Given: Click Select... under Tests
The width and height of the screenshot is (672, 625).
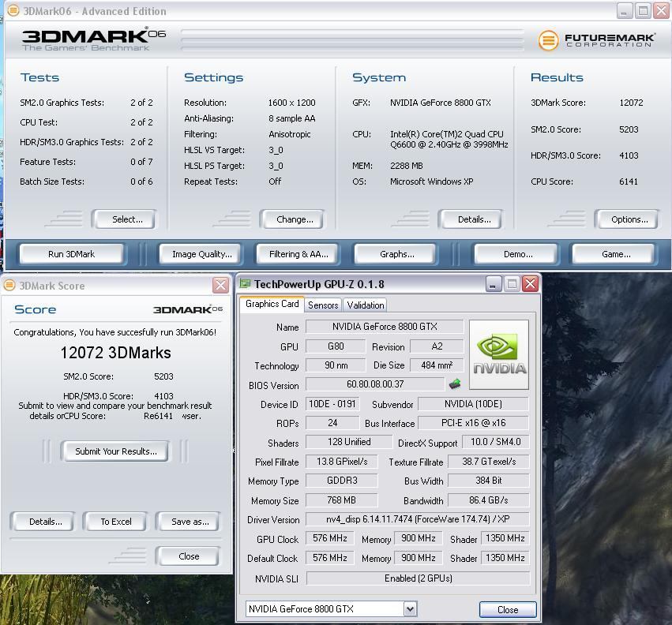Looking at the screenshot, I should [x=124, y=219].
